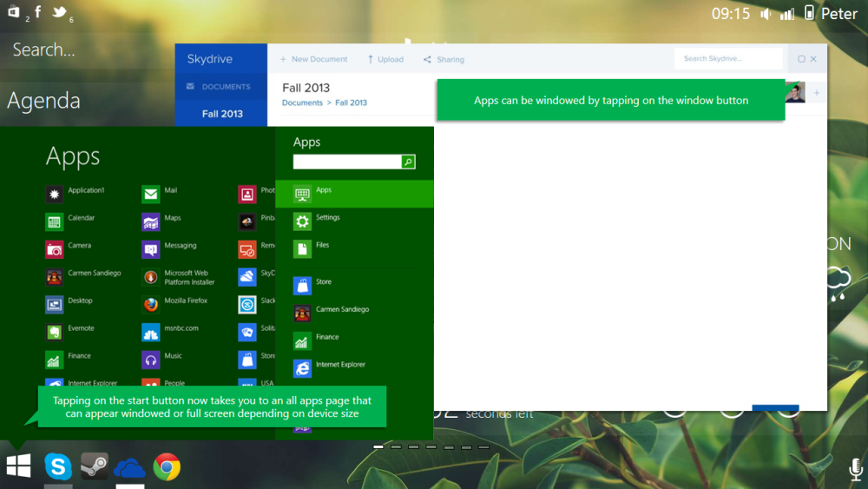
Task: Click the volume speaker icon
Action: point(766,14)
